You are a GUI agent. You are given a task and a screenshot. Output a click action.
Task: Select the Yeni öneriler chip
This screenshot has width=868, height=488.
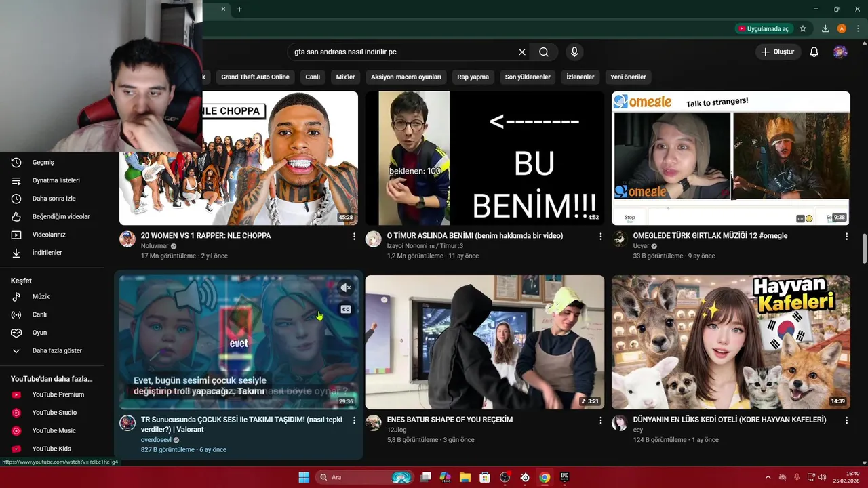click(x=628, y=77)
